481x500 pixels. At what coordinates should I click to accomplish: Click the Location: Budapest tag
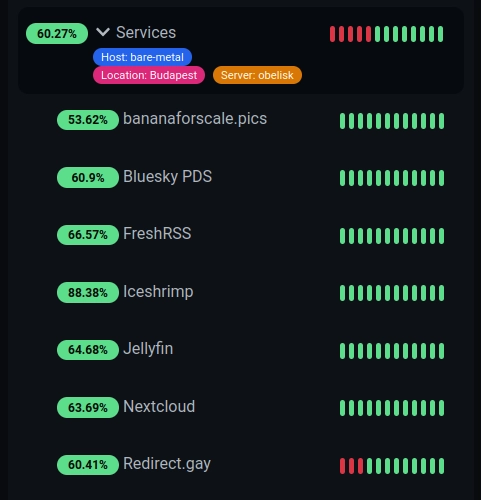click(x=149, y=75)
